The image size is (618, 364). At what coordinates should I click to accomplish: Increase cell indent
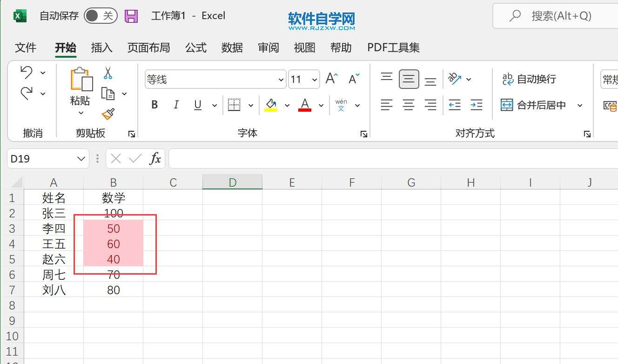click(x=477, y=105)
